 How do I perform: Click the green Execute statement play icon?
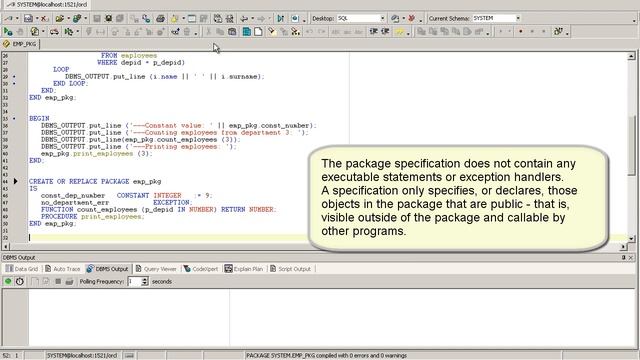(x=7, y=31)
